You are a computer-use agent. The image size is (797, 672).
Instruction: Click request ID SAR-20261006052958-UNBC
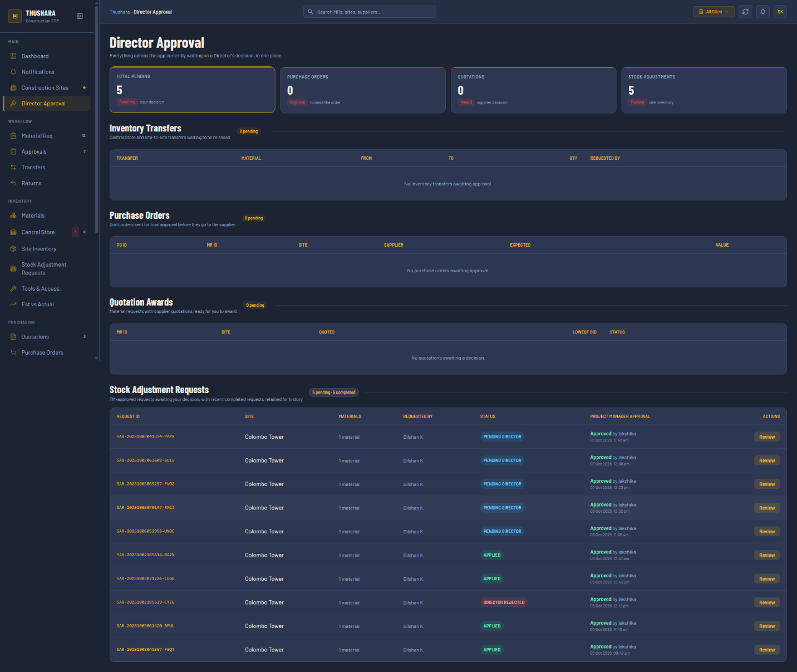point(145,531)
